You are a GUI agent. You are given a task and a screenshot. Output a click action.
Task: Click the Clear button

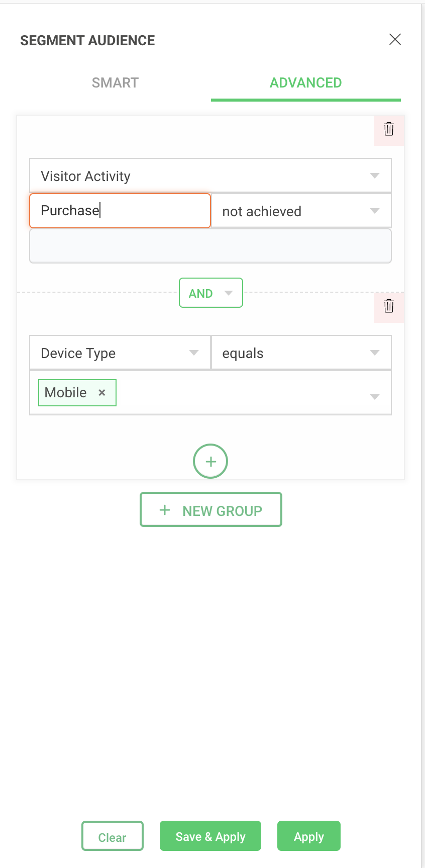click(x=113, y=837)
